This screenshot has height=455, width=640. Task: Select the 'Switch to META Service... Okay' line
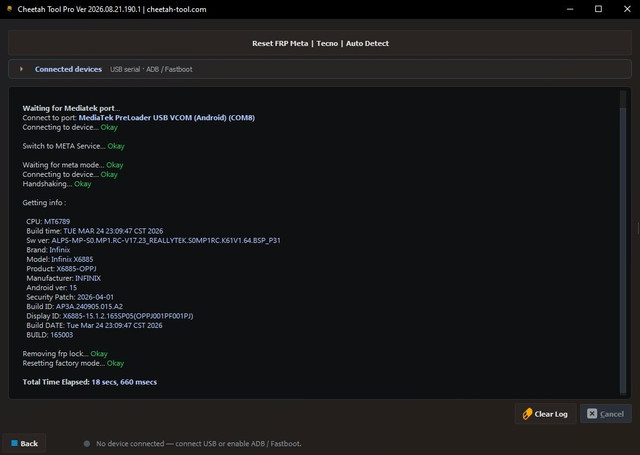(x=73, y=146)
